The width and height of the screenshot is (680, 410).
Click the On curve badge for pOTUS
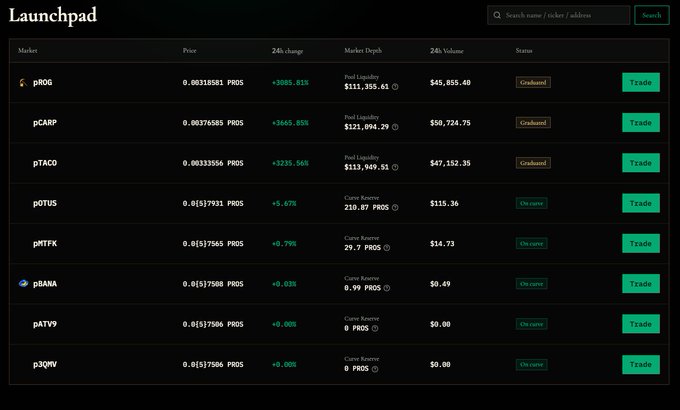click(532, 203)
